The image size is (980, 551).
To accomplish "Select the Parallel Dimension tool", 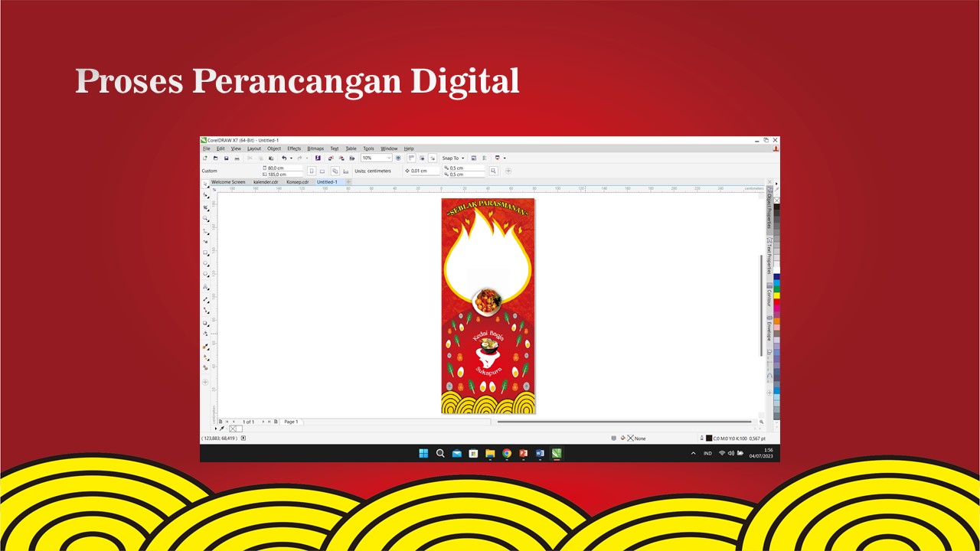I will [x=205, y=300].
